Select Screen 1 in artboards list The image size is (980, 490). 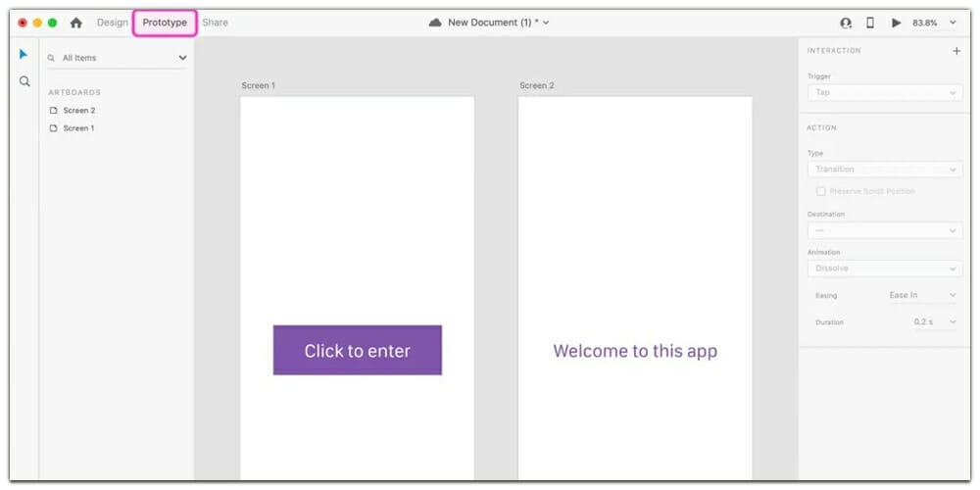coord(78,128)
